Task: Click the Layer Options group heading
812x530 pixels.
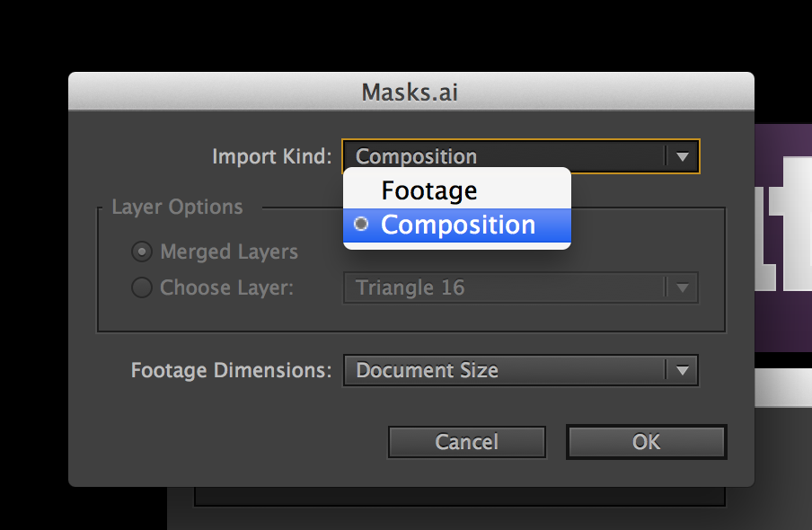Action: click(x=177, y=207)
